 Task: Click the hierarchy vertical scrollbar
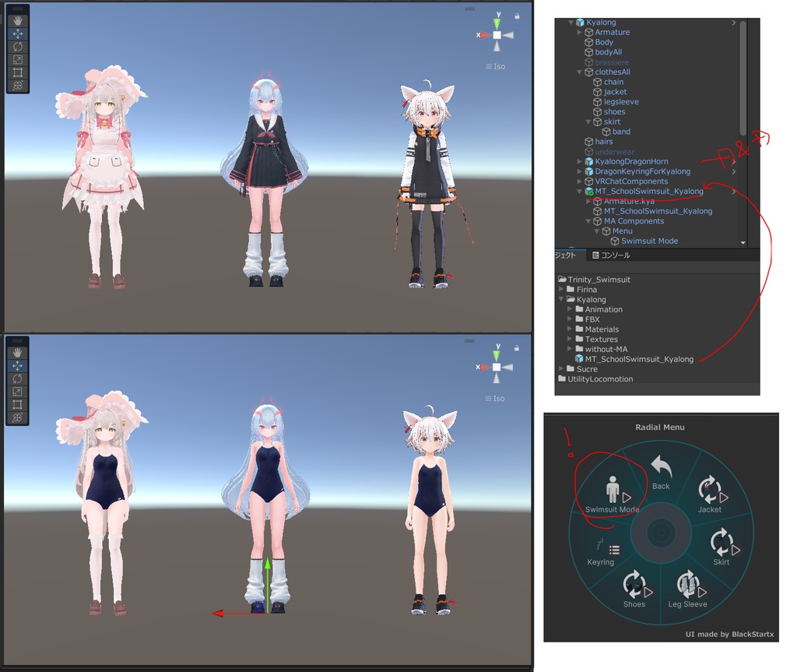coord(743,78)
